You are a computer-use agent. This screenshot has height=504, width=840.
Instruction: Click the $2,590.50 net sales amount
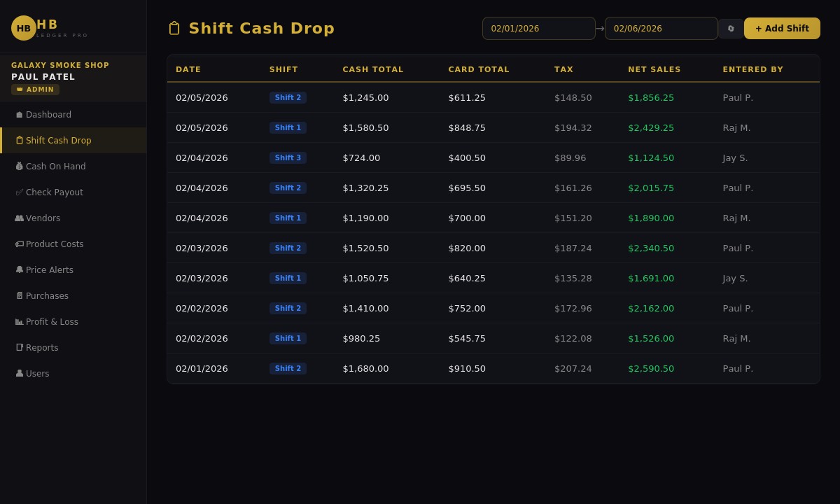pyautogui.click(x=651, y=368)
